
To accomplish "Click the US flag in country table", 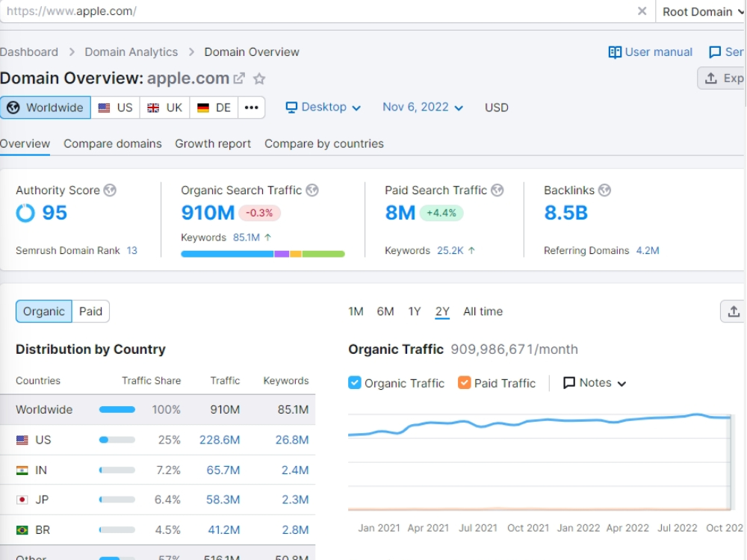I will (22, 440).
